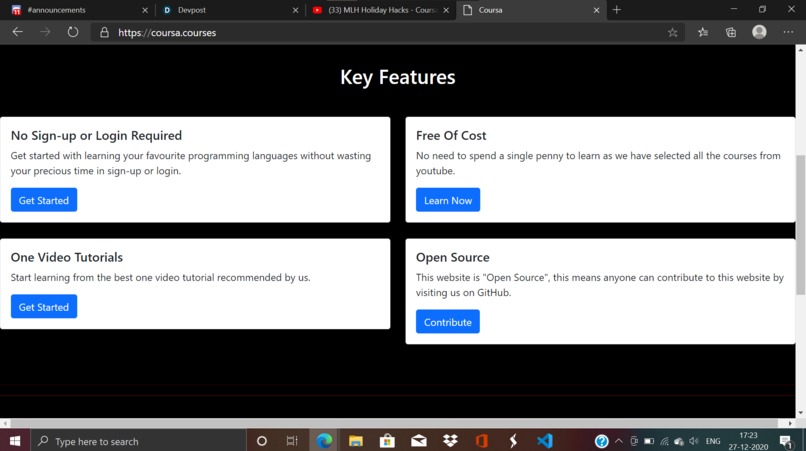
Task: Close the Devpost tab
Action: 296,10
